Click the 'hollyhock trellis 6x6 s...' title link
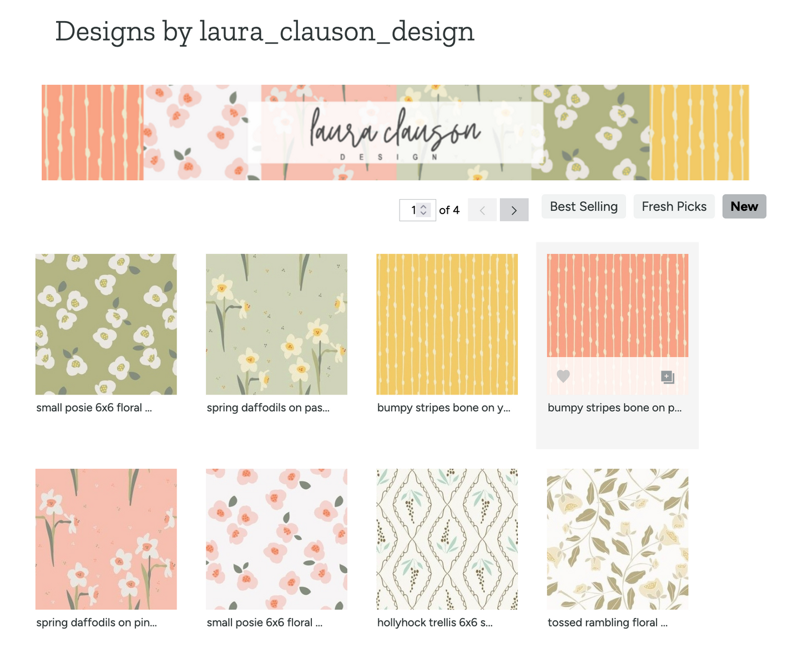 click(x=435, y=623)
